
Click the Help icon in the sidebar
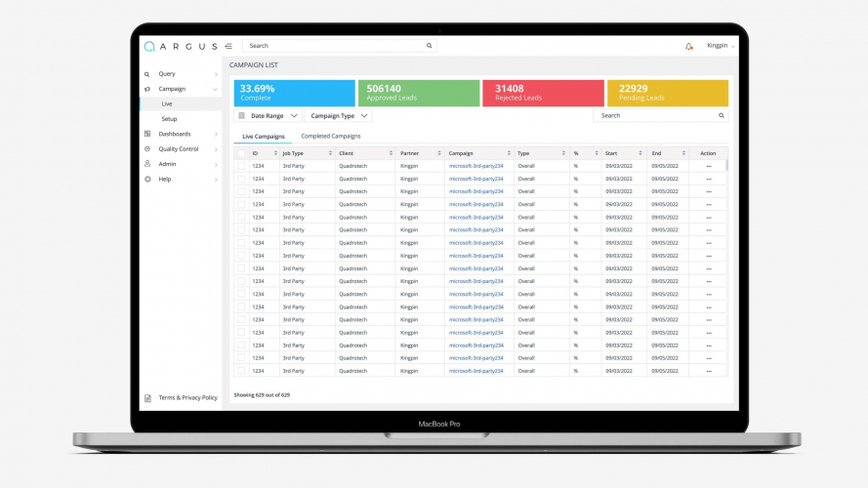pyautogui.click(x=147, y=180)
